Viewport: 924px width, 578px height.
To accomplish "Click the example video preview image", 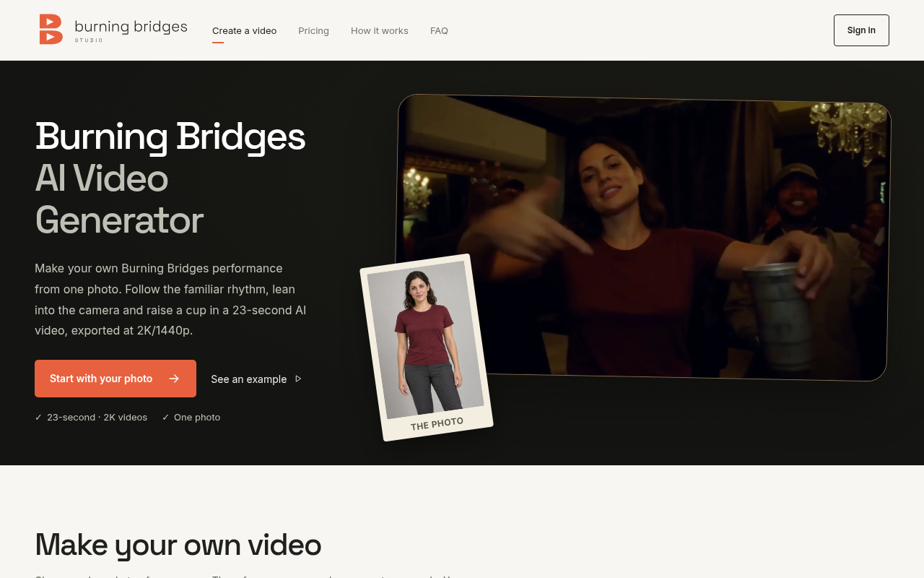I will [642, 237].
